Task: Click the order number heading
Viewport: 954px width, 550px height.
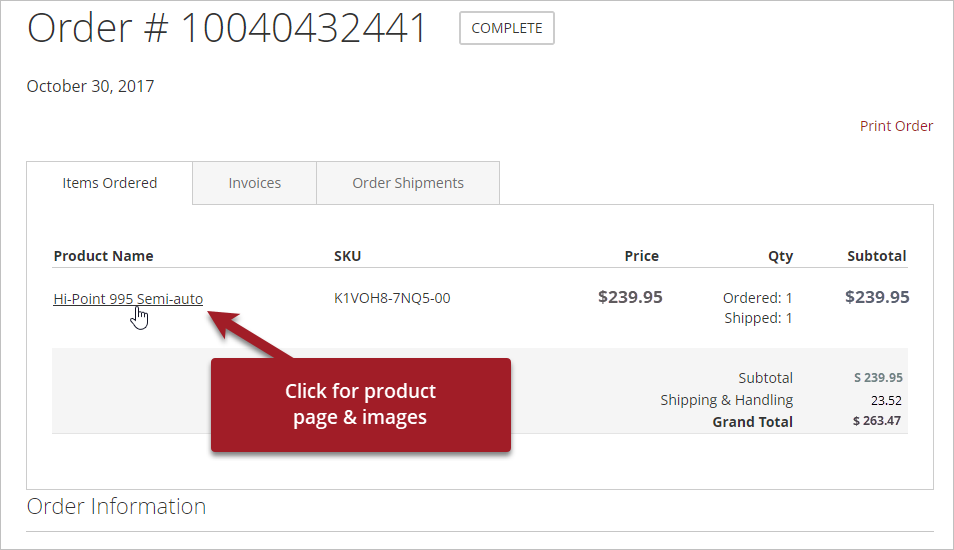Action: tap(227, 28)
